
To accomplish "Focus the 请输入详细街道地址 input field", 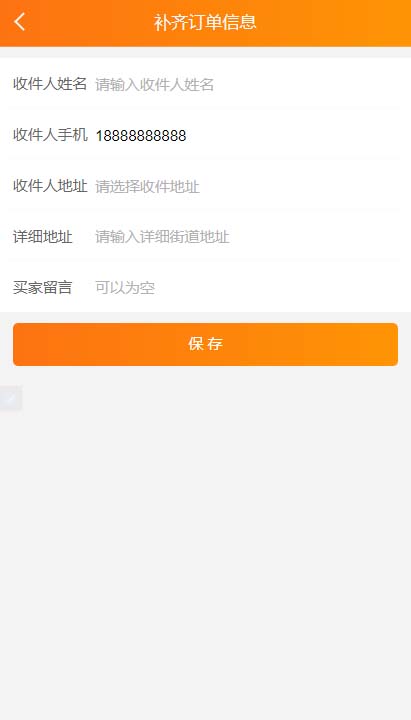I will tap(246, 237).
